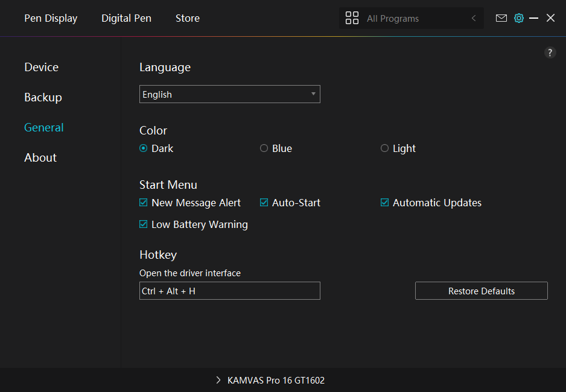
Task: Toggle Low Battery Warning checkbox
Action: [x=144, y=224]
